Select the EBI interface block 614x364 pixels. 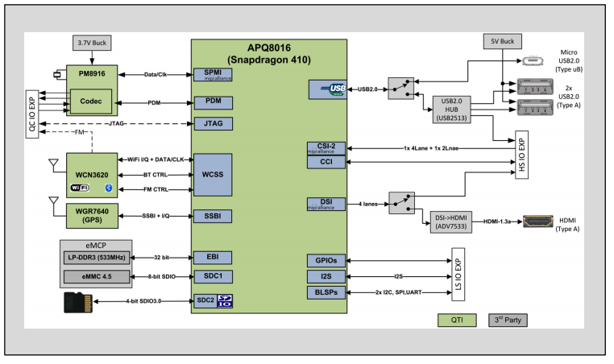pos(213,258)
